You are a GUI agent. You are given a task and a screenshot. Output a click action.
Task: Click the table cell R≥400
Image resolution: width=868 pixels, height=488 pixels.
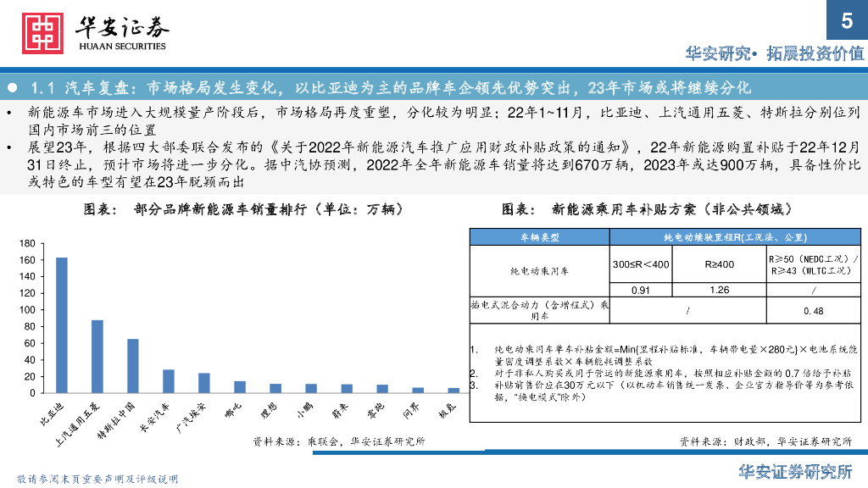(x=719, y=264)
